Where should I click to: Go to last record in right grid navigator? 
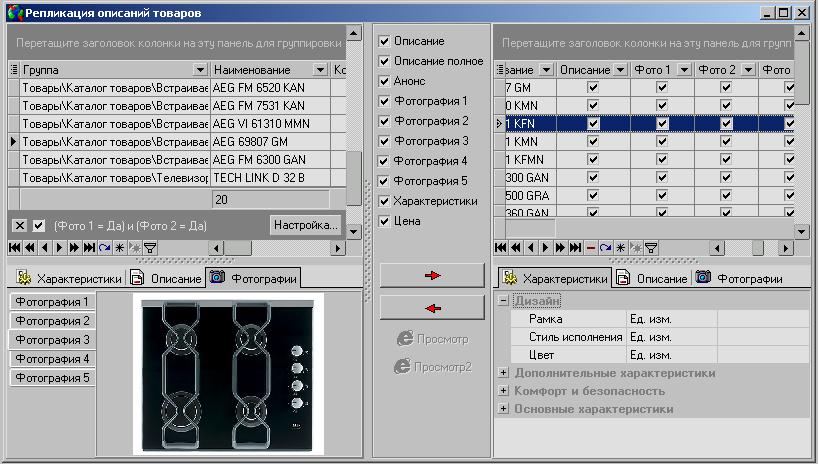tap(575, 248)
